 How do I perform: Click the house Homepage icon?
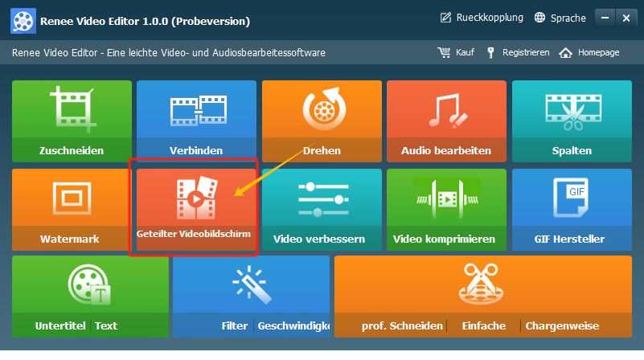pyautogui.click(x=565, y=52)
